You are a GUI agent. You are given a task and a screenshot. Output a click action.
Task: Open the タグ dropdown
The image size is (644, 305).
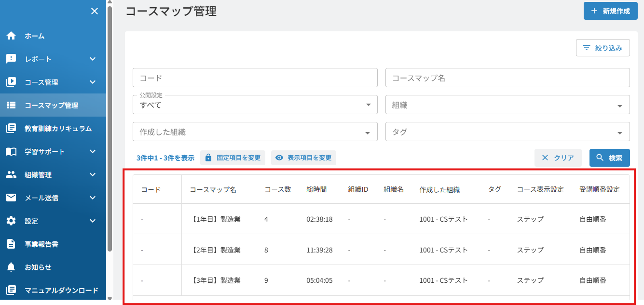(x=507, y=132)
